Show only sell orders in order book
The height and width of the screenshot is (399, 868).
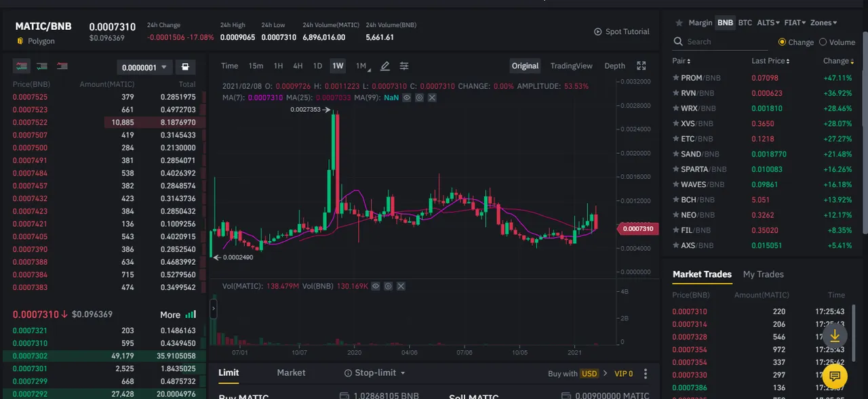pos(62,66)
